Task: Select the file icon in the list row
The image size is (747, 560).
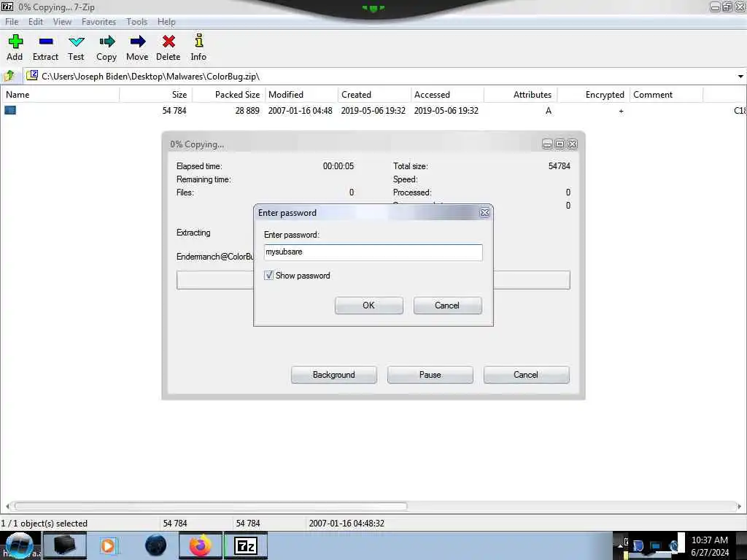Action: 10,111
